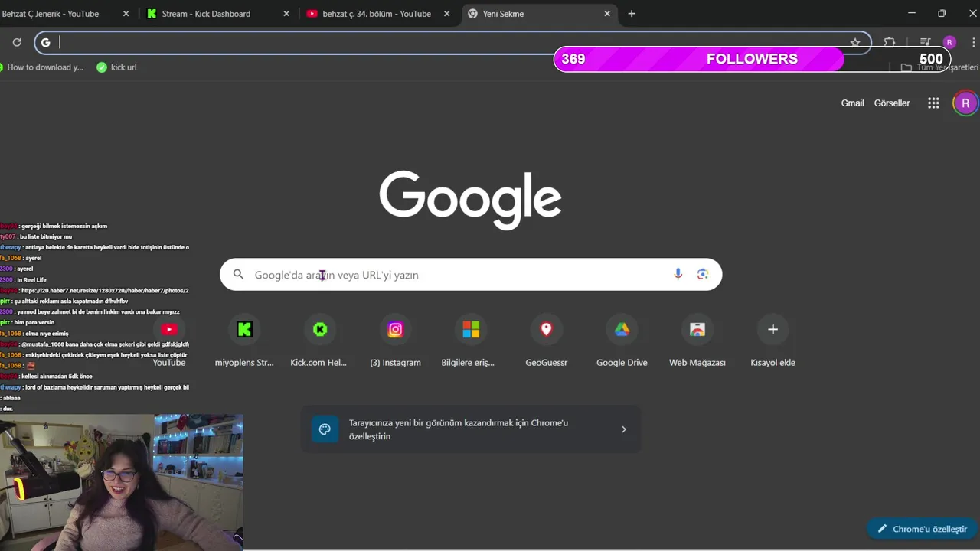Open the Google Drive shortcut tile
This screenshot has height=551, width=980.
[x=622, y=341]
